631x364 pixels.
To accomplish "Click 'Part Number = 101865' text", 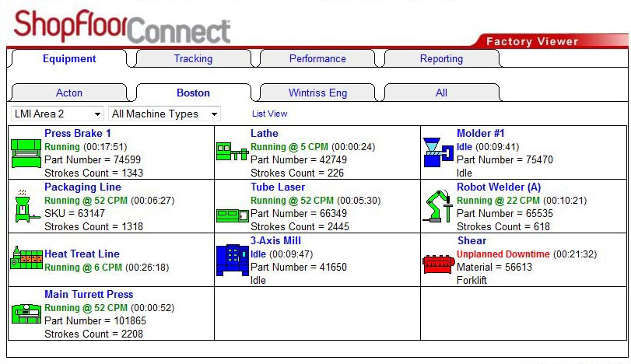I will 95,320.
